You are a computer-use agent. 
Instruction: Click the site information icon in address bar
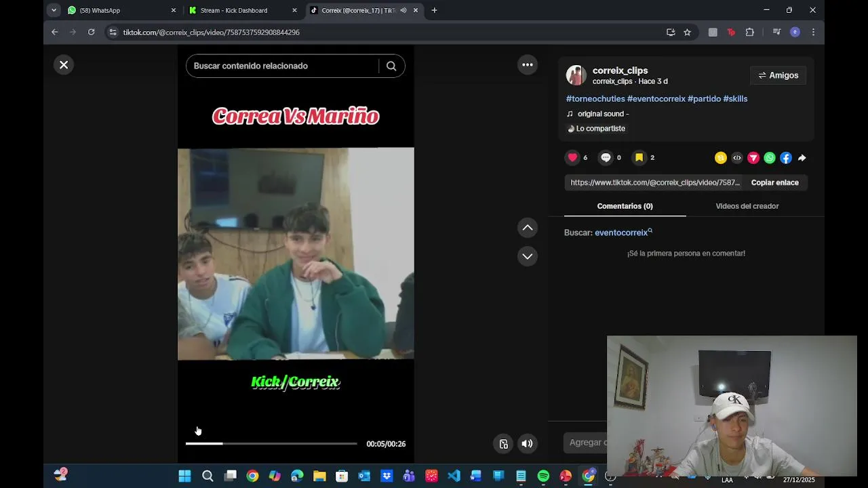point(113,32)
